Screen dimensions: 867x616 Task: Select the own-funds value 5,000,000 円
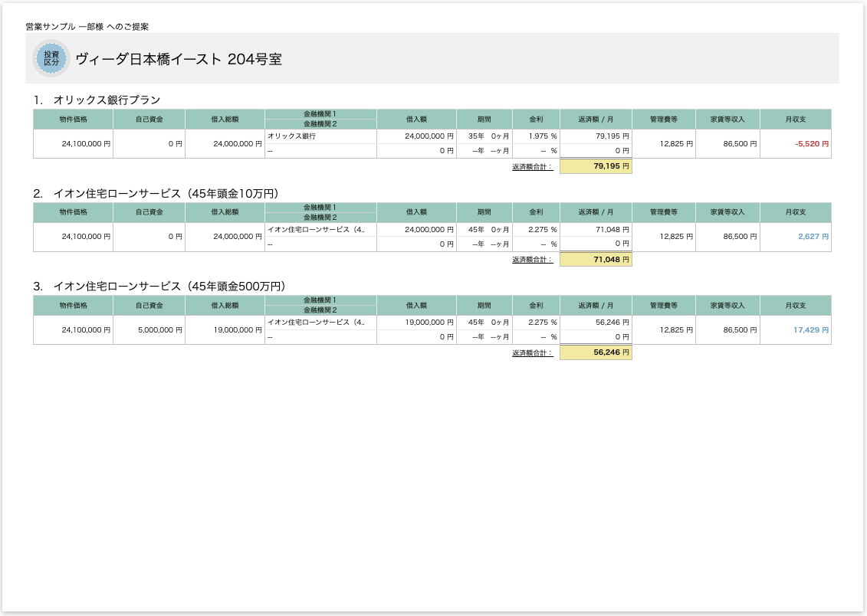[x=159, y=329]
